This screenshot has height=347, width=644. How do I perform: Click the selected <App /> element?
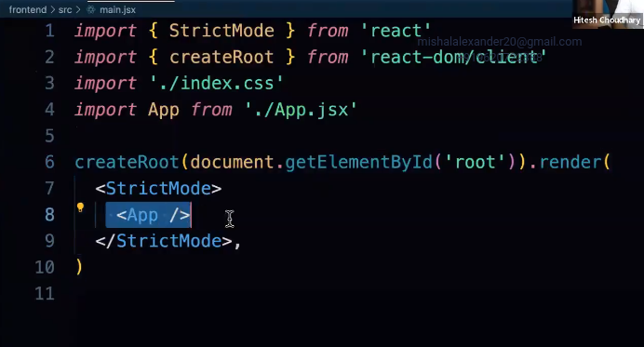(x=153, y=215)
